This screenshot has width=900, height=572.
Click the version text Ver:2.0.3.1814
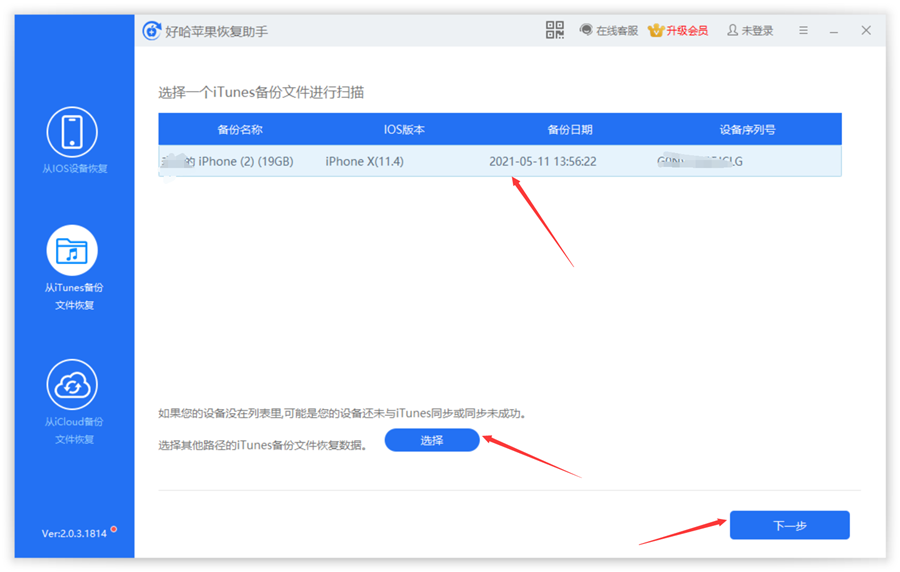coord(74,534)
